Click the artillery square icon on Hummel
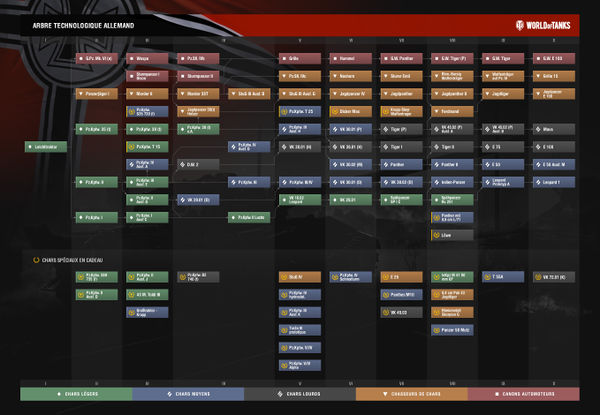Viewport: 600px width, 415px height. [335, 59]
